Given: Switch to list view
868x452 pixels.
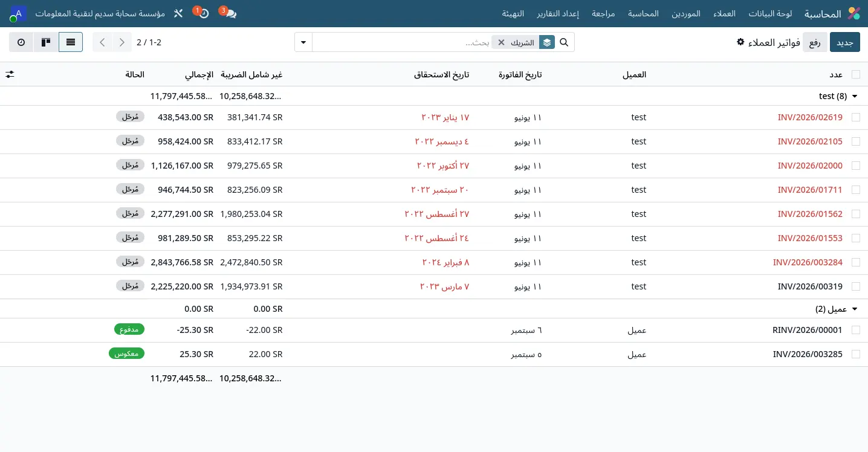Looking at the screenshot, I should point(71,42).
